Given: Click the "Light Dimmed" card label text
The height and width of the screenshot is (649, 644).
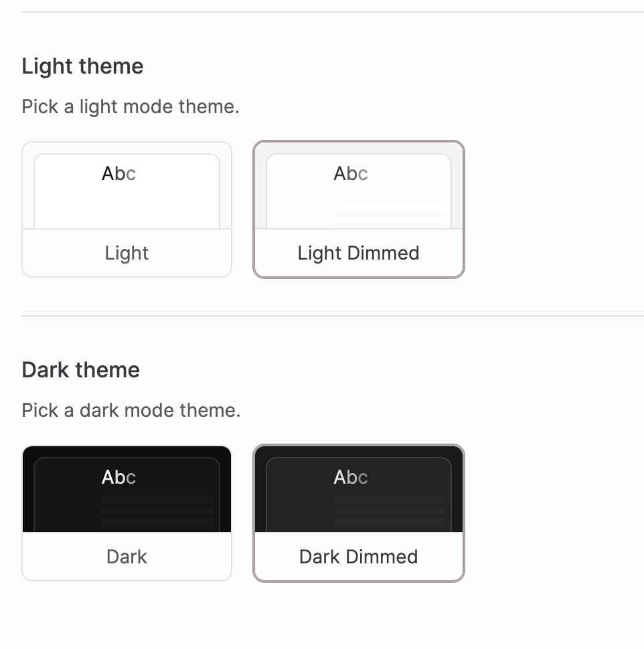Looking at the screenshot, I should point(358,253).
